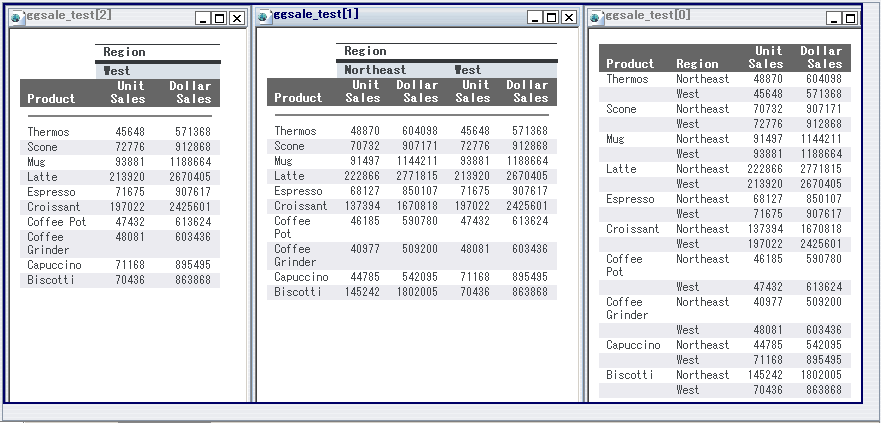Select Product header in ggsale_test[2]
Image resolution: width=881 pixels, height=423 pixels.
[51, 99]
